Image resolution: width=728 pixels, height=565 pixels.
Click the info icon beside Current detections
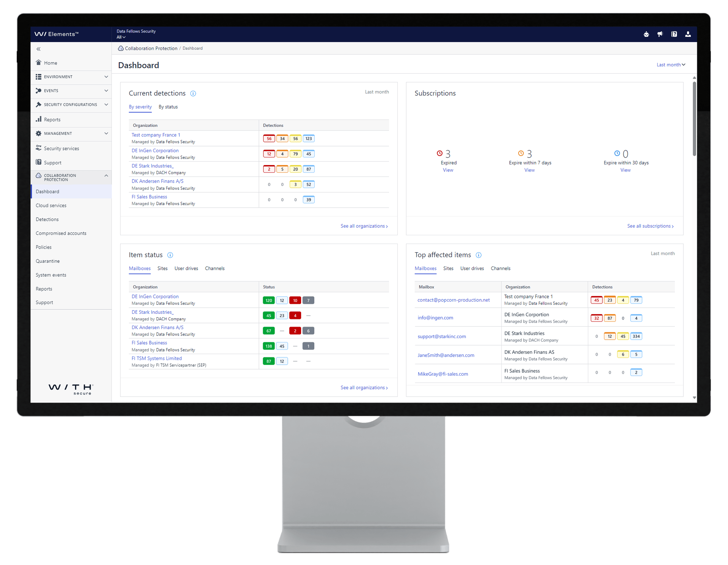click(x=193, y=94)
